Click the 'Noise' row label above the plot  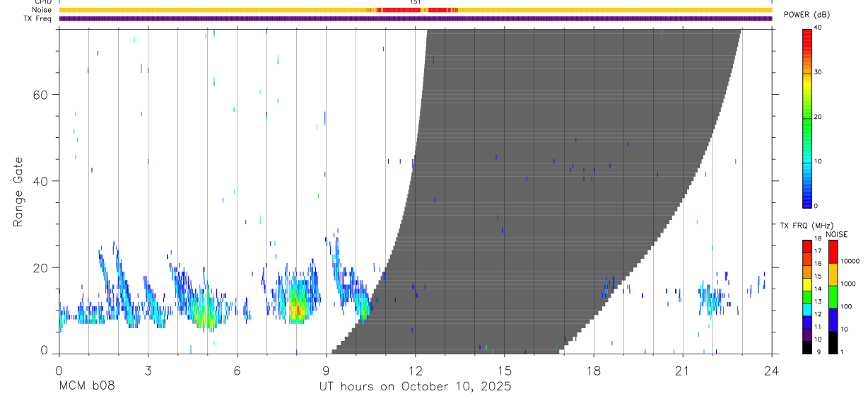coord(42,10)
